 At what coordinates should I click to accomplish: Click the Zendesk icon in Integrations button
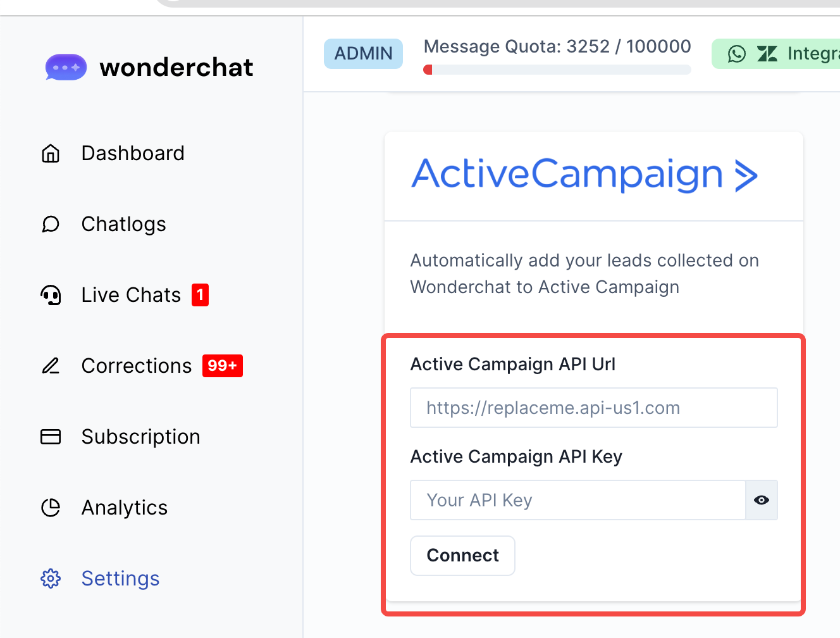(767, 54)
